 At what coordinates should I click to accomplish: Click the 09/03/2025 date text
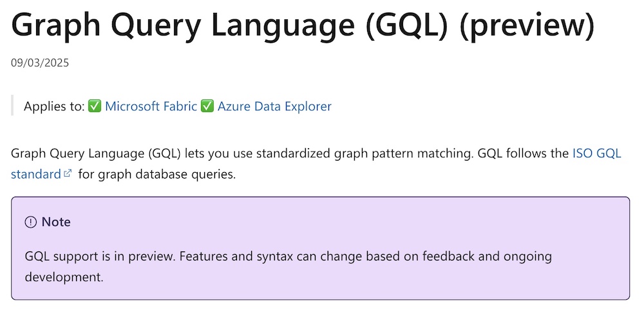[x=40, y=63]
